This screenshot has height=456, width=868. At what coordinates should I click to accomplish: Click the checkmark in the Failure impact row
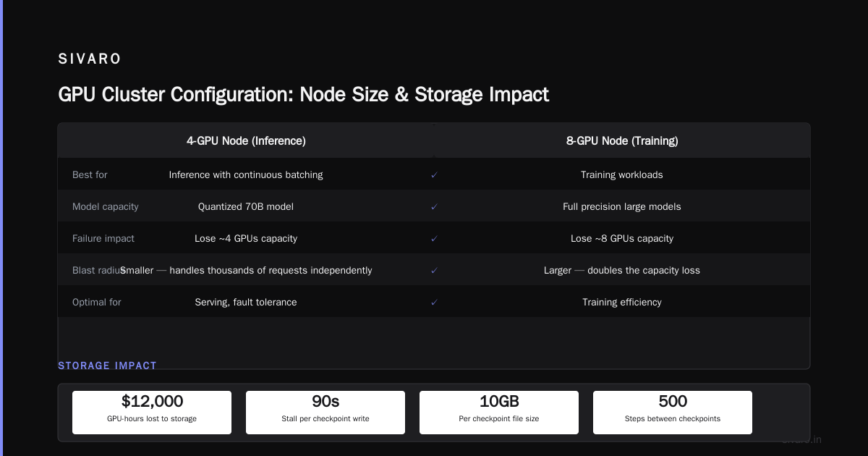pos(434,239)
